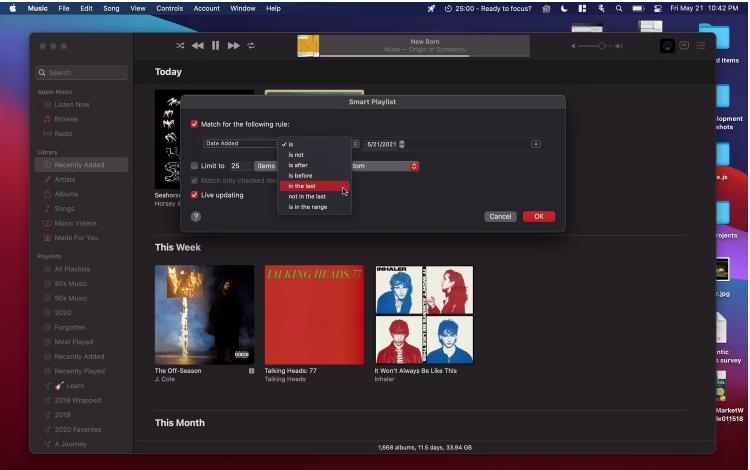Enable the Limit to checkbox
This screenshot has height=470, width=750.
(x=194, y=166)
